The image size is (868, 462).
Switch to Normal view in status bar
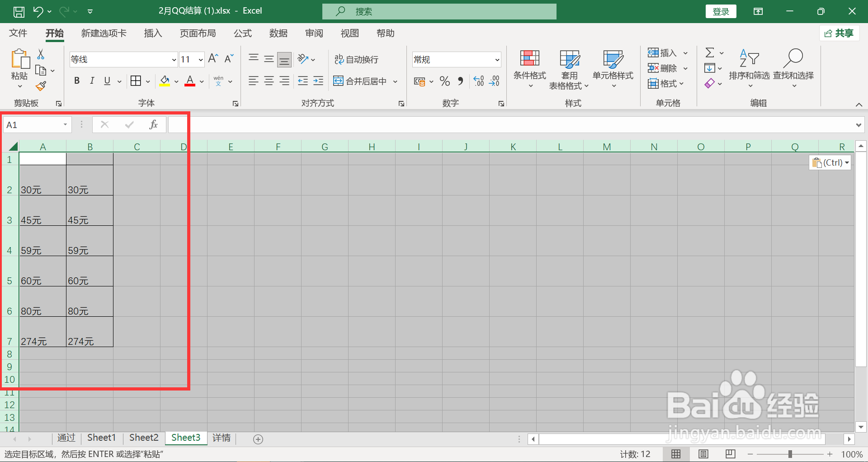click(676, 454)
